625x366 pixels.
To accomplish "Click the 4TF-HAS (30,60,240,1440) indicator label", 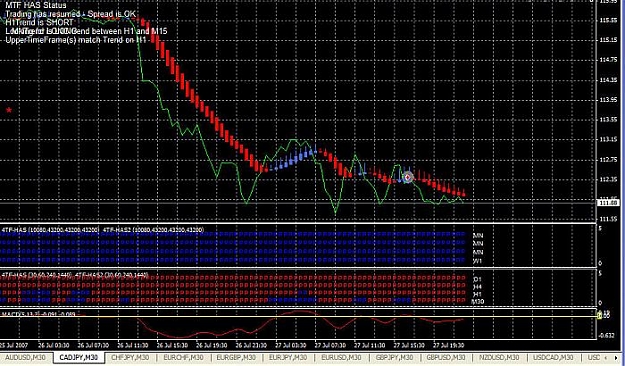I will point(37,275).
